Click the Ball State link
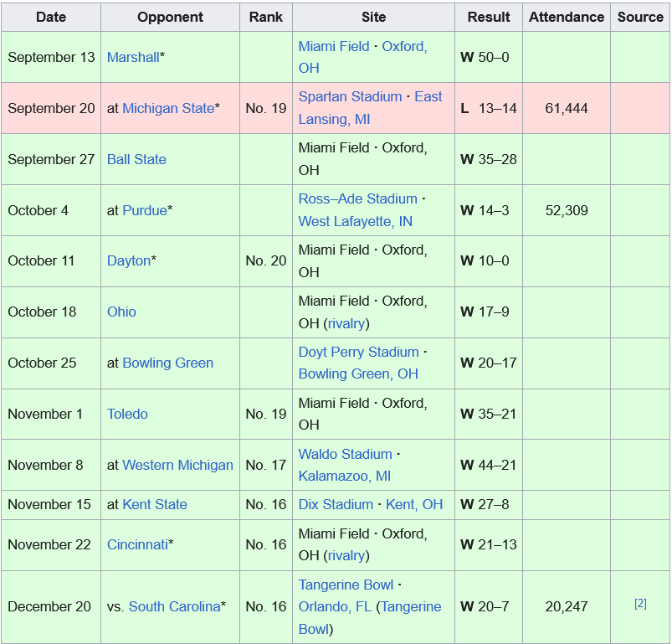Screen dimensions: 672x644 pos(136,159)
